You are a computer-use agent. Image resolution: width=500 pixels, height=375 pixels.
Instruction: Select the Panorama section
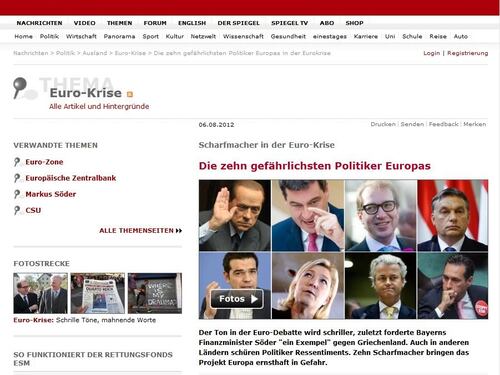point(119,36)
